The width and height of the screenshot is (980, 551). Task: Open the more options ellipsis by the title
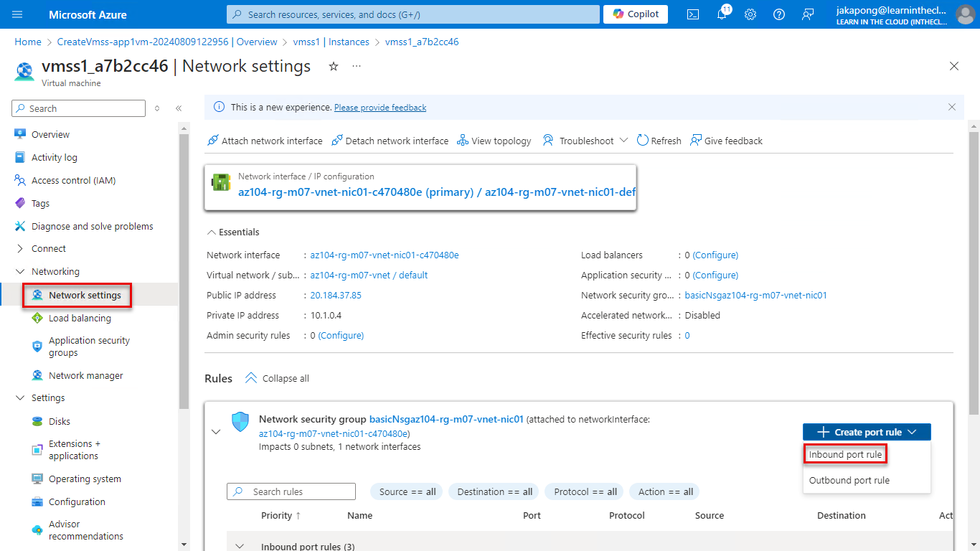coord(357,66)
